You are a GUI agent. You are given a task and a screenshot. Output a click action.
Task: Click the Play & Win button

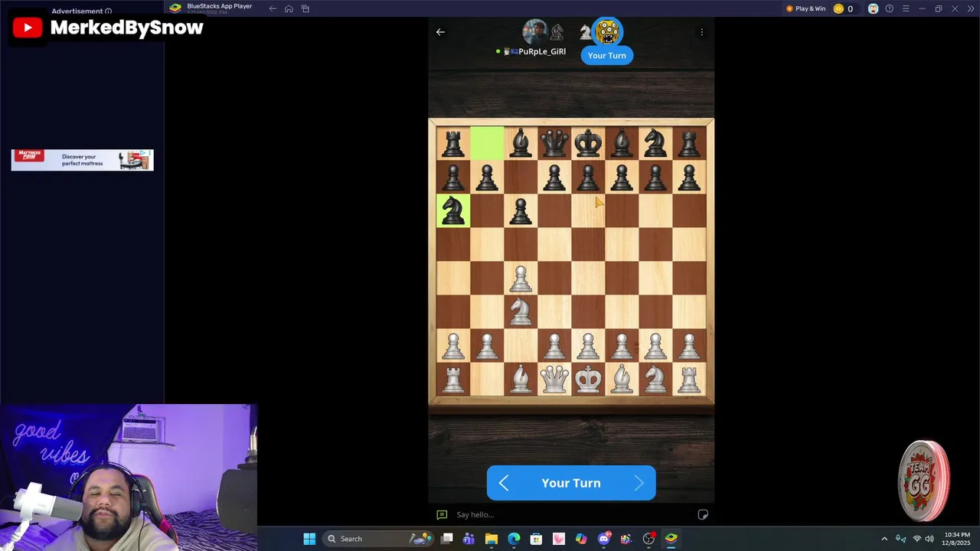click(x=805, y=8)
